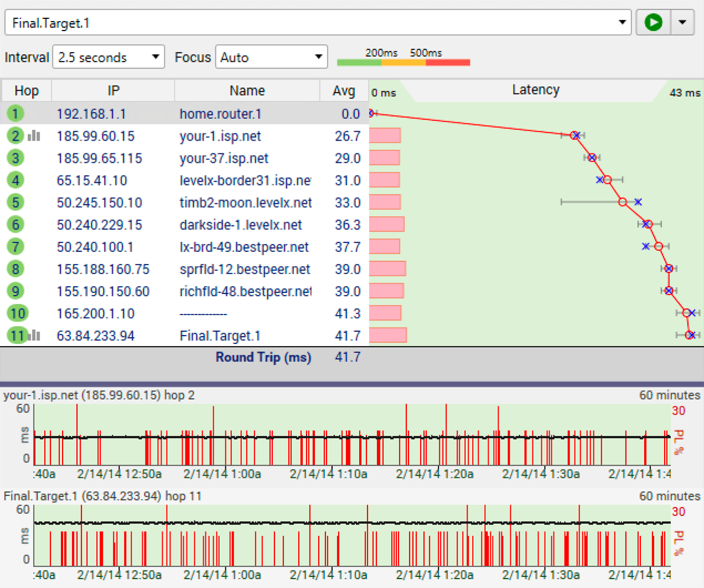
Task: Open the arrow menu beside the play button
Action: tap(682, 22)
